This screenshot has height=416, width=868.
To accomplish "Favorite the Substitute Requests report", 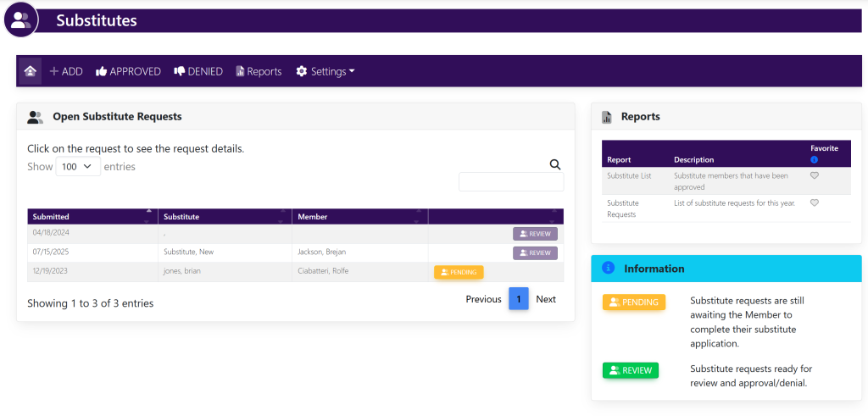I will point(814,203).
